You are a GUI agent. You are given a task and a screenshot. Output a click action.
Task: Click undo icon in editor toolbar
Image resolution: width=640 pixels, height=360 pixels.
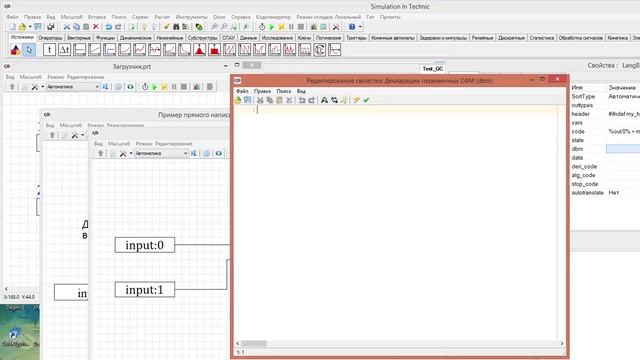click(x=302, y=100)
